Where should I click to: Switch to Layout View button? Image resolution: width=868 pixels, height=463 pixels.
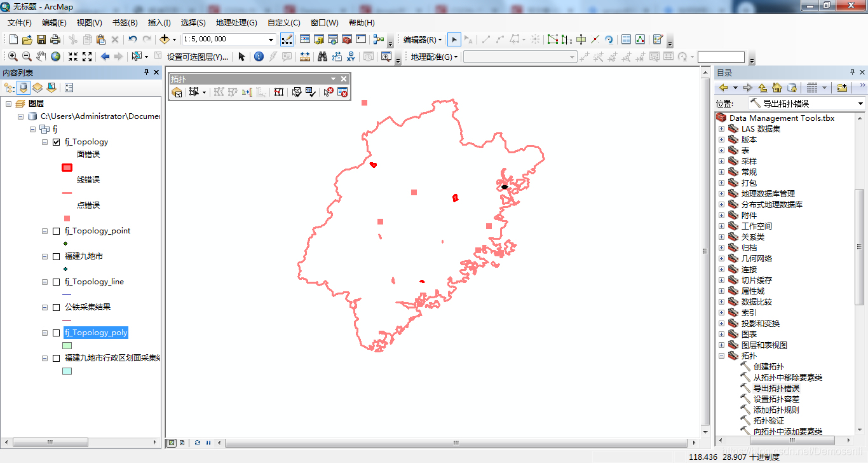182,443
